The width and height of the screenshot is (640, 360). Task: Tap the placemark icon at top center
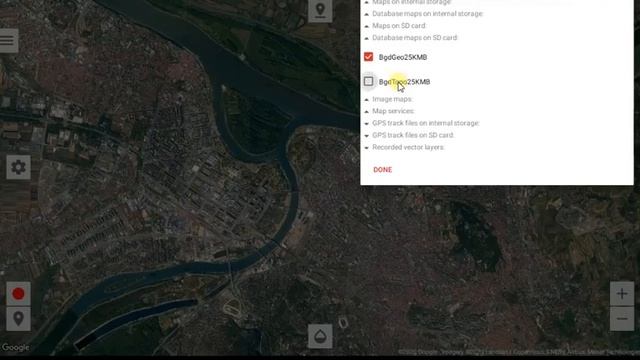(320, 10)
